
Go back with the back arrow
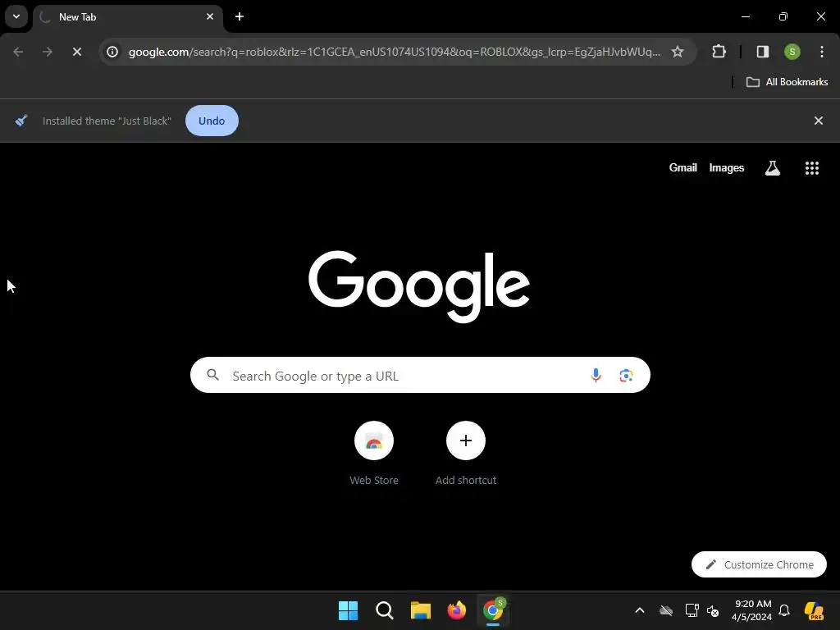[x=18, y=52]
